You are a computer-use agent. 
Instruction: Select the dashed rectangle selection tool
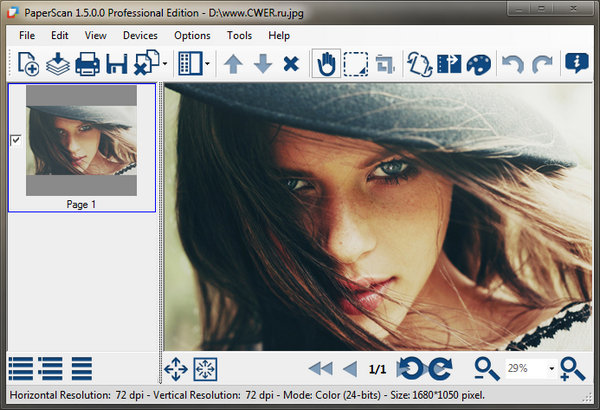[x=356, y=64]
